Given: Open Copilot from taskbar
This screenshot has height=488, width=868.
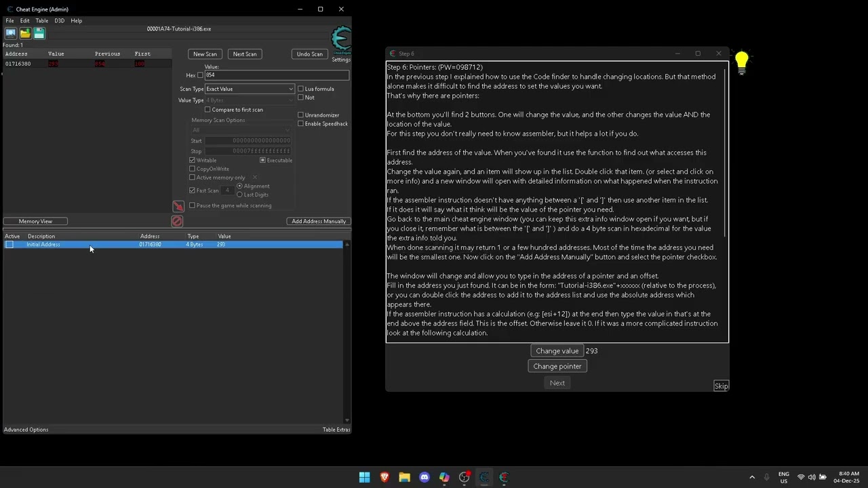Looking at the screenshot, I should 444,477.
